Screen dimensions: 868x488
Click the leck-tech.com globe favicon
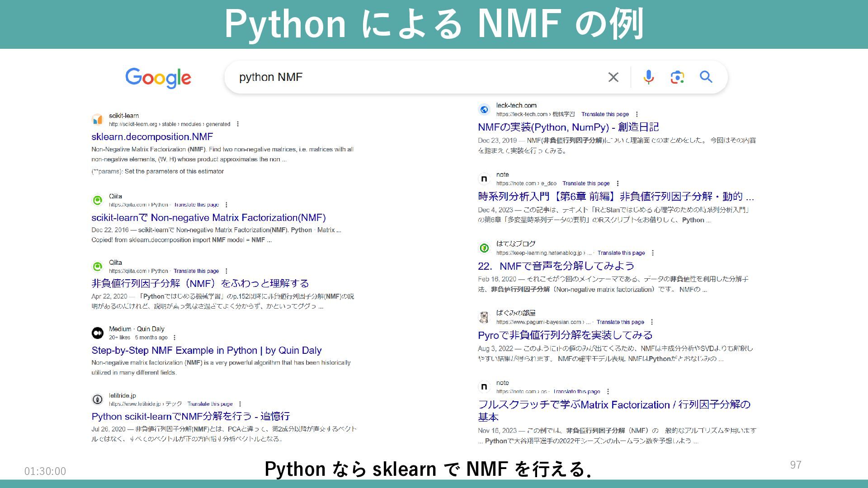(x=484, y=110)
